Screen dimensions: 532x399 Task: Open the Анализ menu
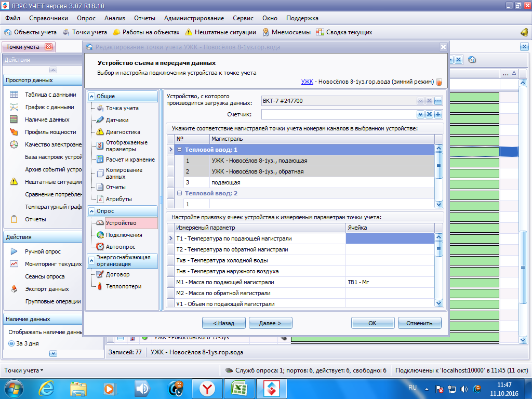(x=115, y=18)
